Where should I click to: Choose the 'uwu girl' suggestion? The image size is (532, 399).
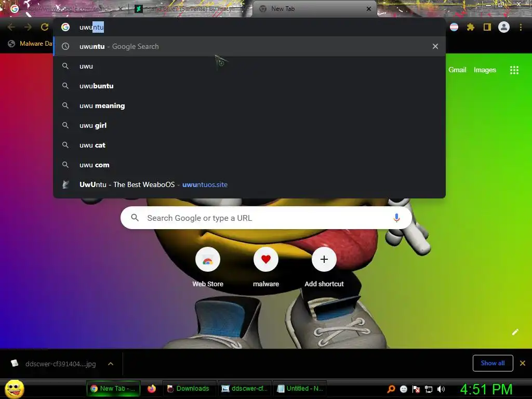[x=249, y=125]
